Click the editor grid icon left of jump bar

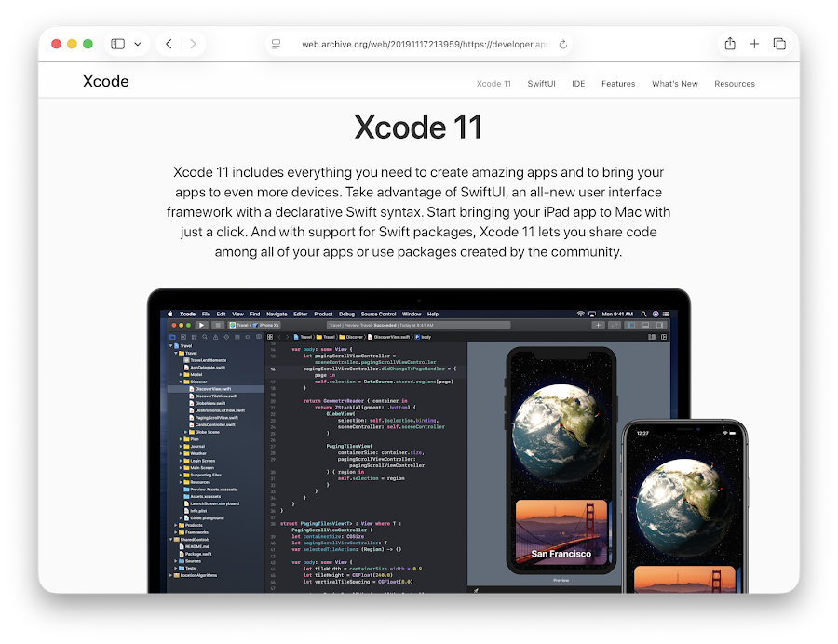[x=270, y=337]
